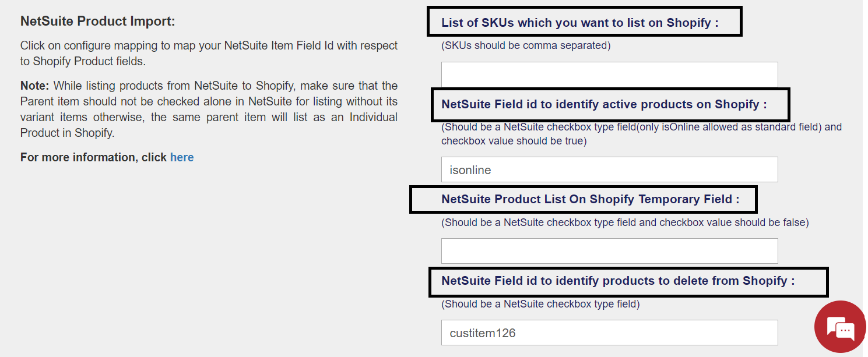Click 'checkbox value should be true)' hint line
Viewport: 868px width, 357px height.
(513, 140)
